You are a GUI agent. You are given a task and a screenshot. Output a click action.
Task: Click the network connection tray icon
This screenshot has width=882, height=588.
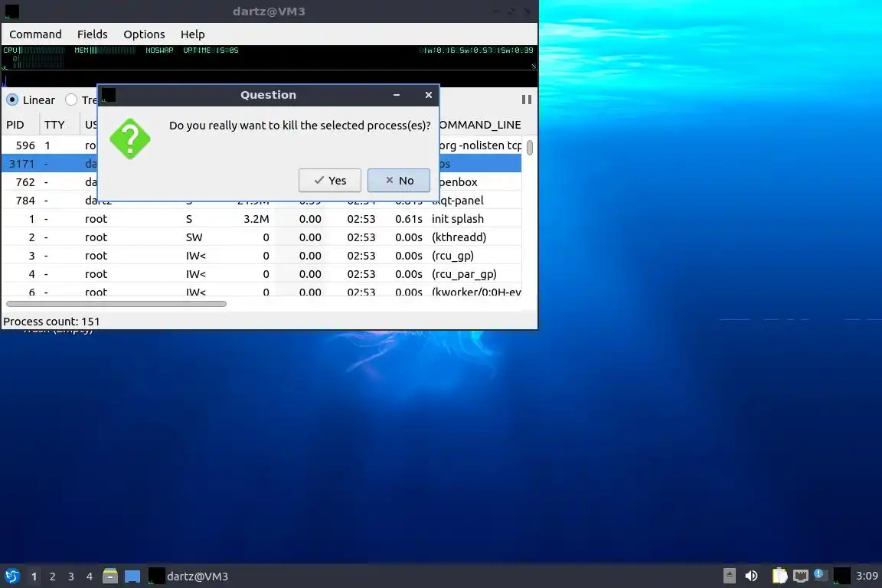click(x=800, y=576)
